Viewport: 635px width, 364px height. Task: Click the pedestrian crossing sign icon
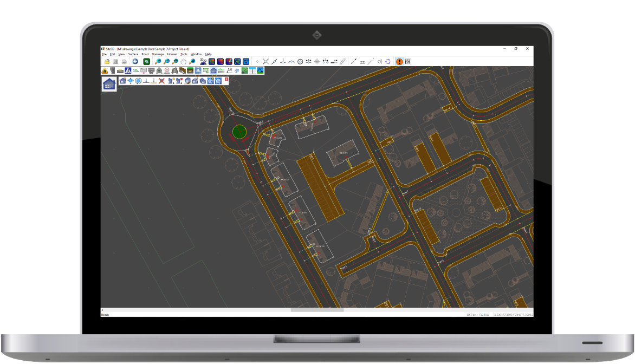128,70
